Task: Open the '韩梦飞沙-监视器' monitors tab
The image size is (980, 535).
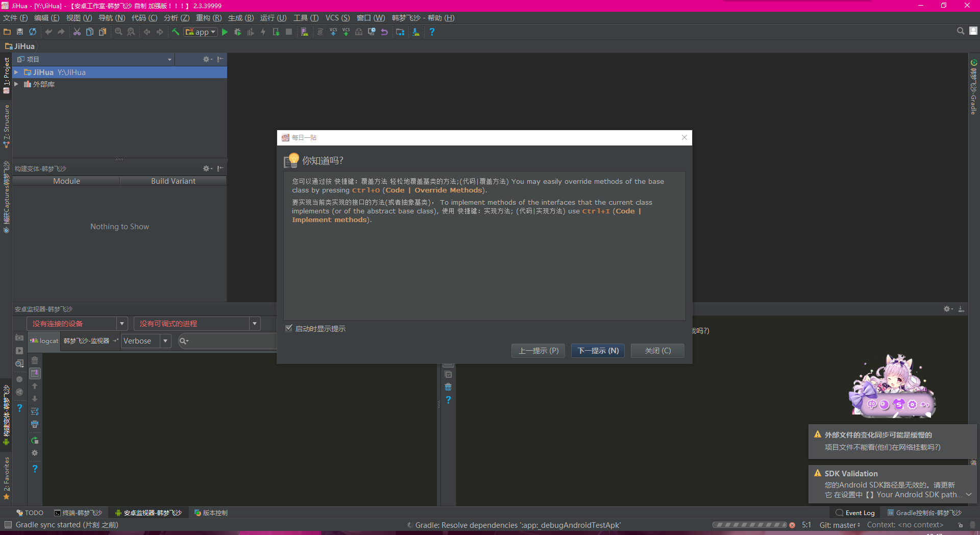Action: point(90,341)
